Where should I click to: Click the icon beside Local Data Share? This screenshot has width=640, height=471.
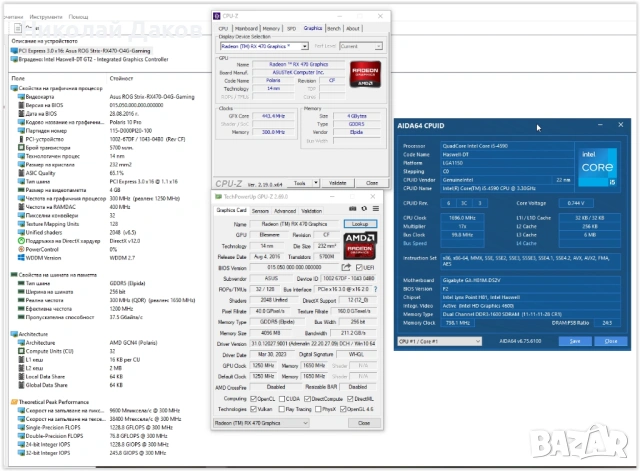(x=21, y=376)
